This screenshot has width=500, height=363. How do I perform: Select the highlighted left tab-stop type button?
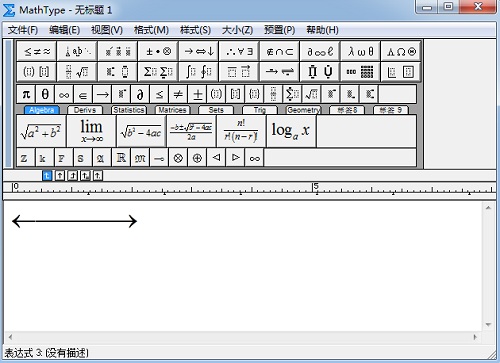tap(47, 175)
